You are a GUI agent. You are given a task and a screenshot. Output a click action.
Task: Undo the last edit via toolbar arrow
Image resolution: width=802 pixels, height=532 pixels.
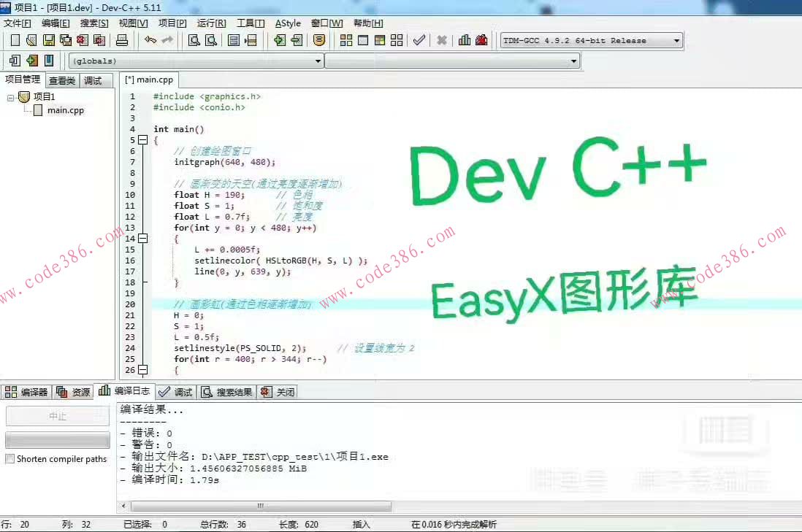[x=150, y=40]
